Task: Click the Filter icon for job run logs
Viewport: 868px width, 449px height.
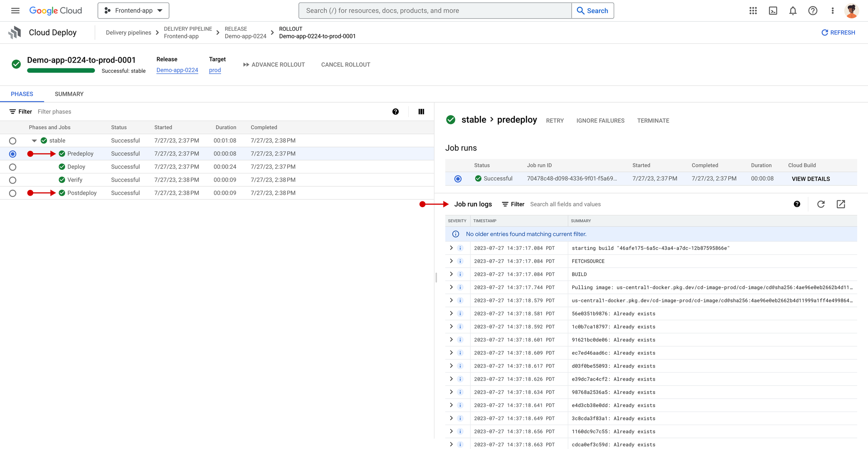Action: pyautogui.click(x=505, y=204)
